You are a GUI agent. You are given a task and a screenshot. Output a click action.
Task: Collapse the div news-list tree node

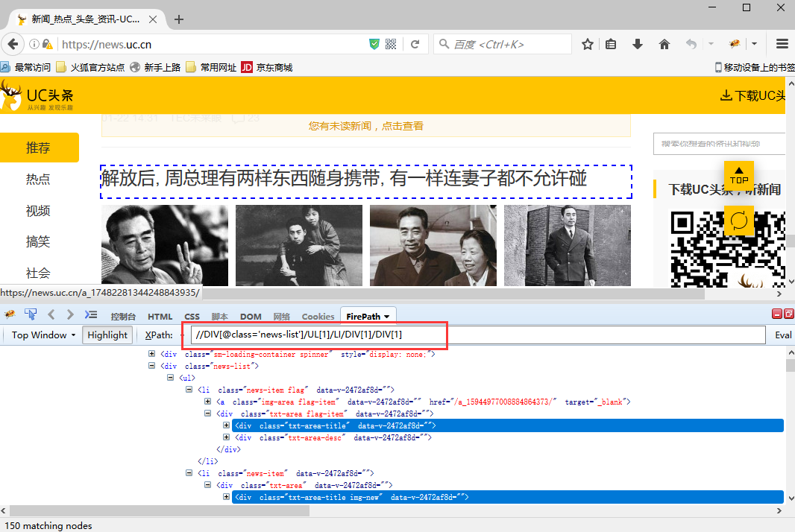[153, 366]
